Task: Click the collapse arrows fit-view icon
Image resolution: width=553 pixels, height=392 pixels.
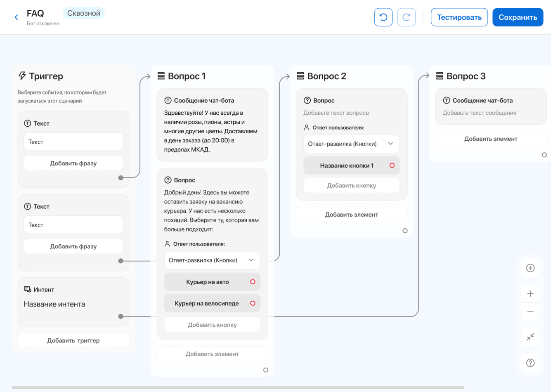Action: 530,337
